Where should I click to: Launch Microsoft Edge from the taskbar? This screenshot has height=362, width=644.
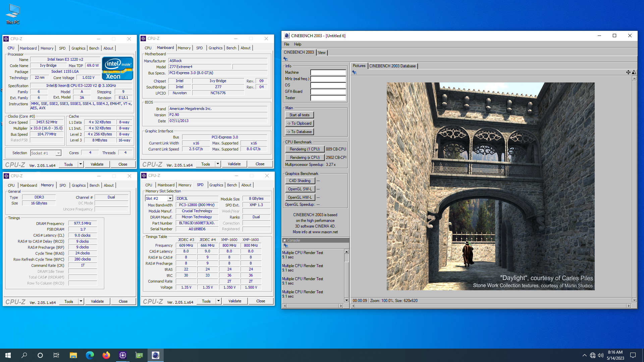point(90,355)
